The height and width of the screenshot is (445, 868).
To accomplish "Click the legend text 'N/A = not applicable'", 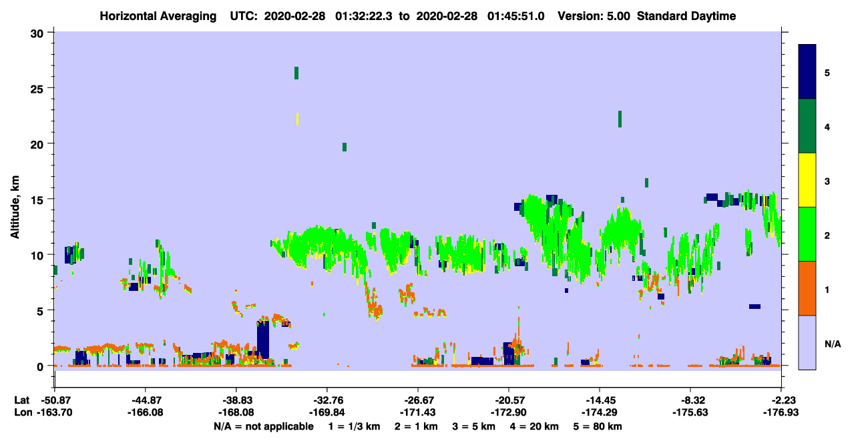I will click(x=263, y=426).
